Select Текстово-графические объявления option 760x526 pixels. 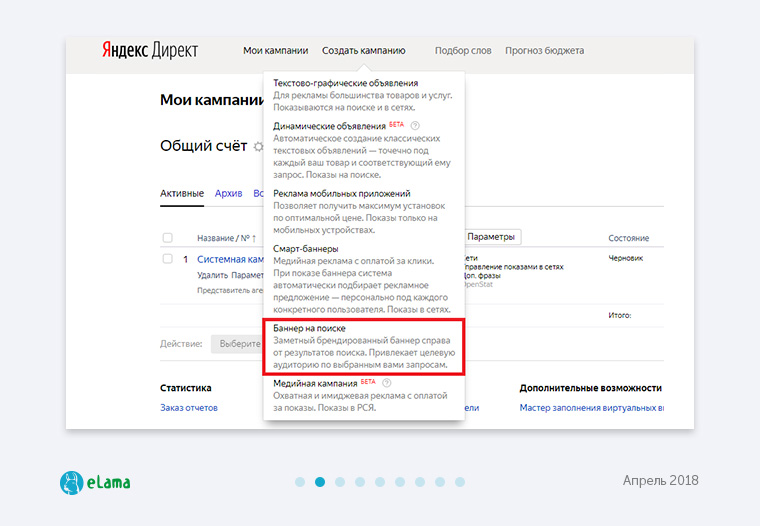(x=345, y=83)
